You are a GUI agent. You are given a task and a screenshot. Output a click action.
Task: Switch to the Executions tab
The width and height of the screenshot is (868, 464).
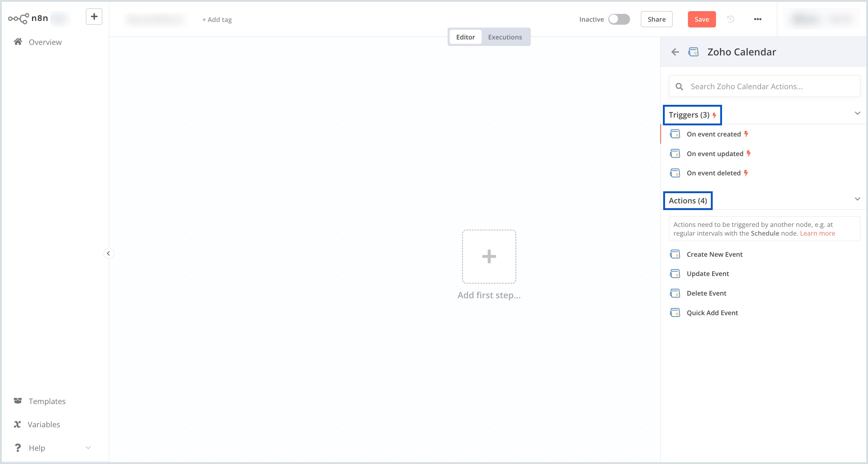[505, 37]
